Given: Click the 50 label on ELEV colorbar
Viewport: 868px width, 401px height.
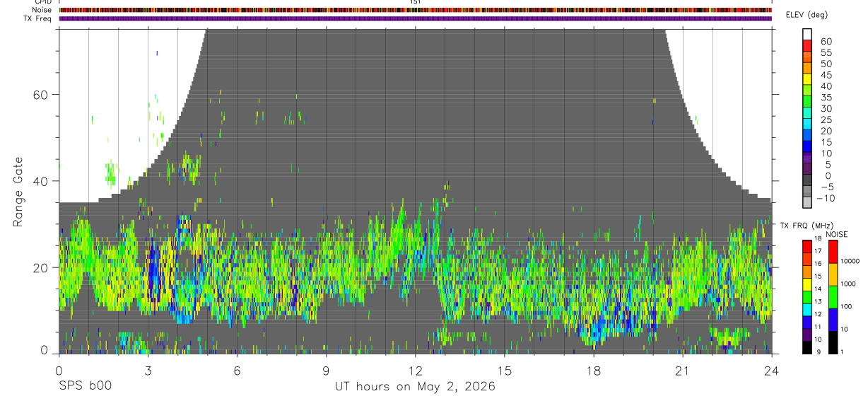Looking at the screenshot, I should pyautogui.click(x=826, y=64).
